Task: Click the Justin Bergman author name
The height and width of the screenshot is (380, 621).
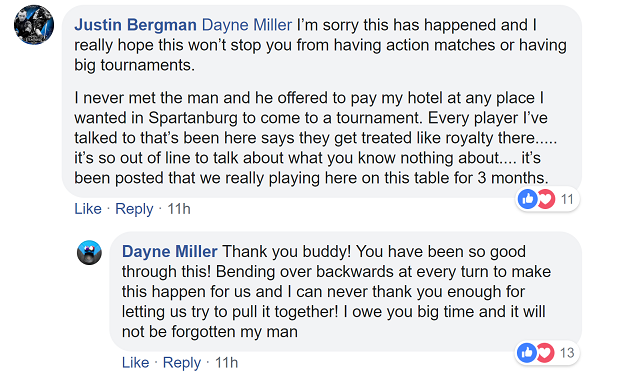Action: click(x=135, y=25)
